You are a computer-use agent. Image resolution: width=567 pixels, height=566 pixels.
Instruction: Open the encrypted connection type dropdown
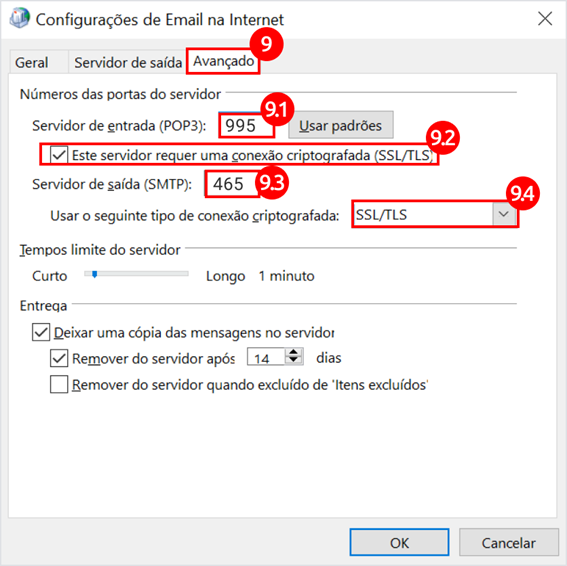click(x=435, y=215)
